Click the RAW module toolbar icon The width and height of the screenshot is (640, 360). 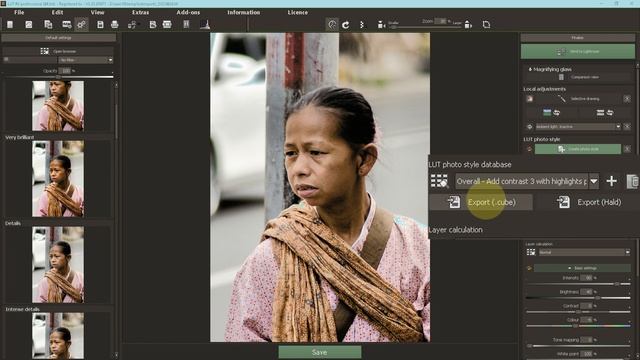(67, 24)
